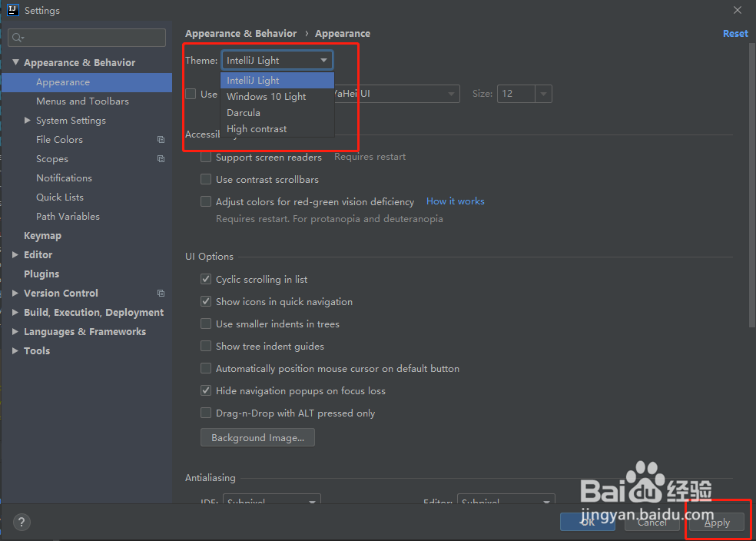
Task: Open the font Size dropdown arrow
Action: pos(543,94)
